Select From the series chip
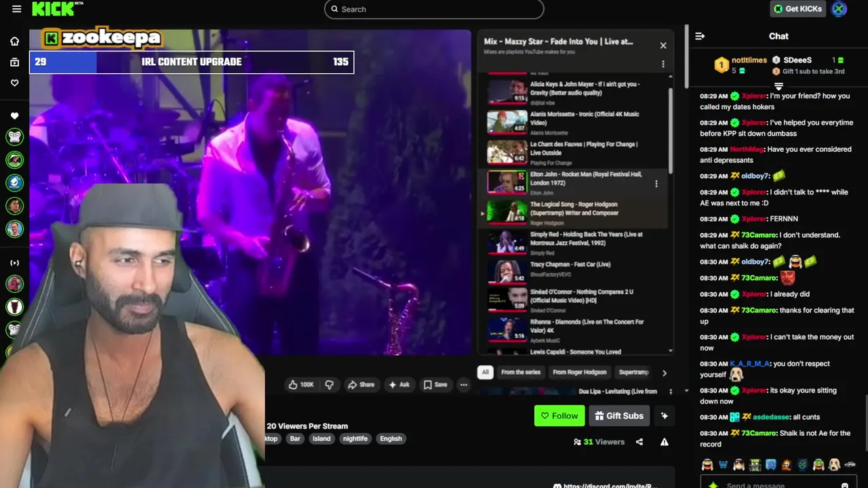The height and width of the screenshot is (488, 868). point(521,372)
